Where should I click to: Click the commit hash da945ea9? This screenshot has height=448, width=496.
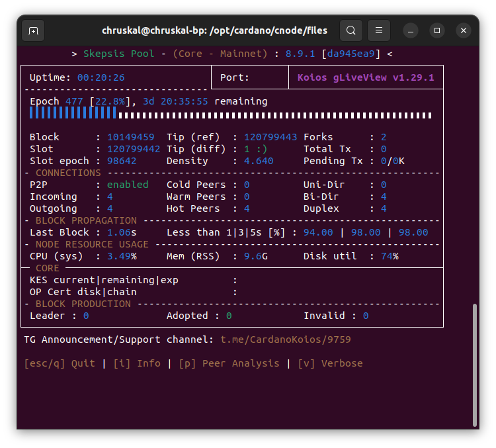(351, 54)
